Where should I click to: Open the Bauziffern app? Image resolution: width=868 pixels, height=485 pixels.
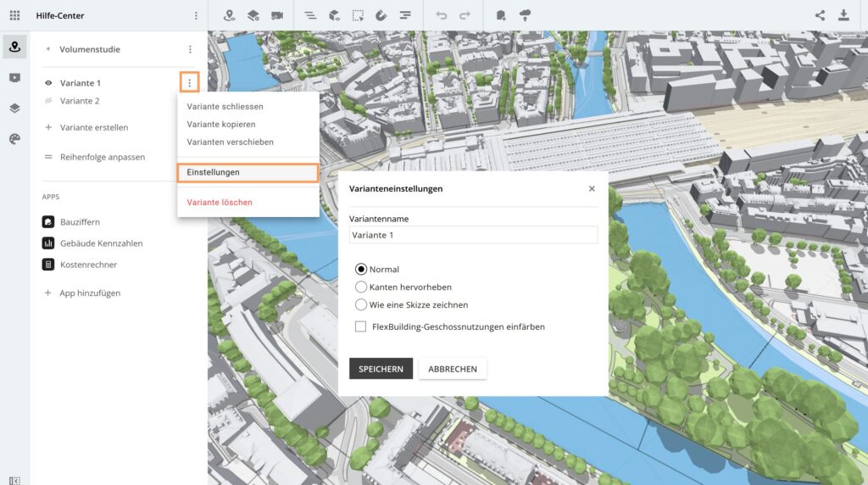pos(80,222)
